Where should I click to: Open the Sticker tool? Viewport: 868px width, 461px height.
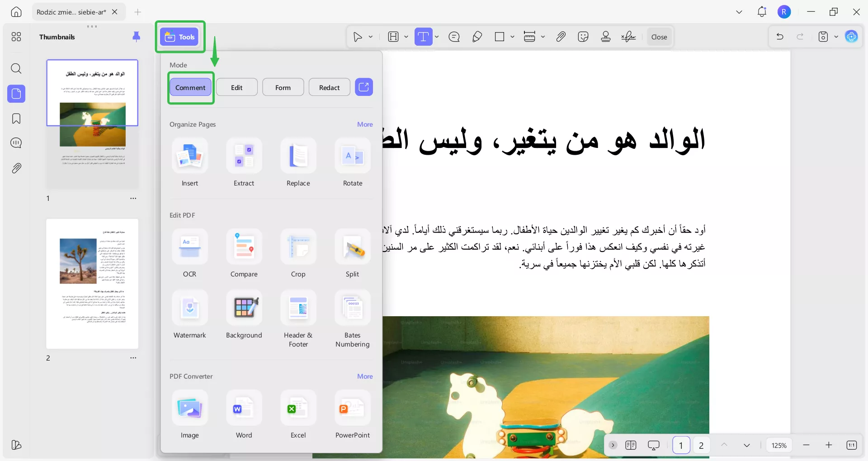(x=583, y=37)
